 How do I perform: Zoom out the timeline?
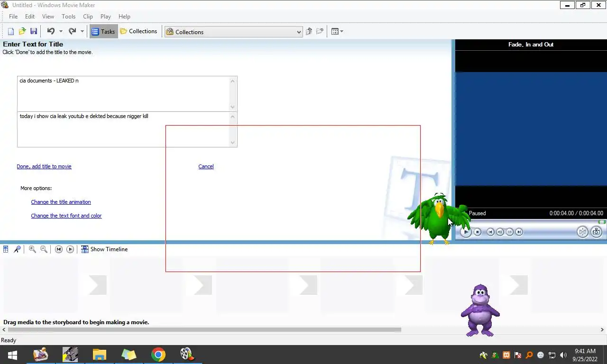44,249
